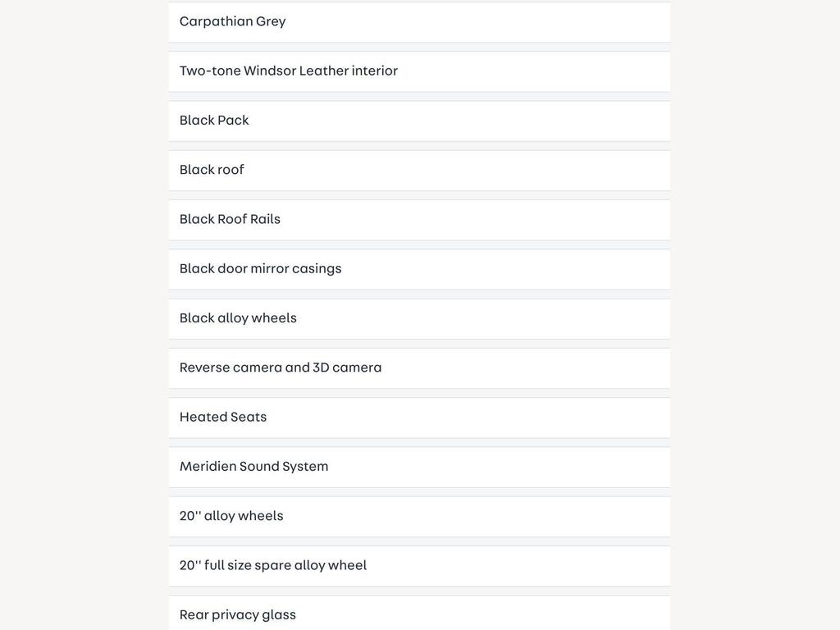Click the 'Black roof' text label

[x=212, y=169]
